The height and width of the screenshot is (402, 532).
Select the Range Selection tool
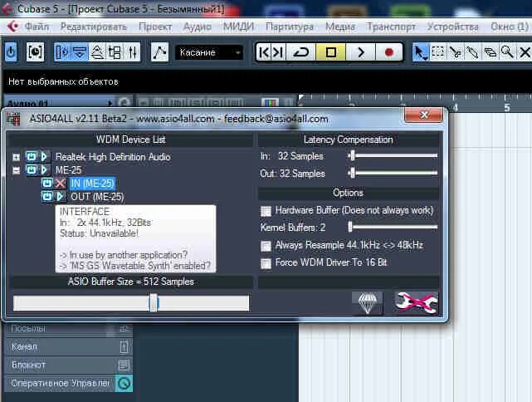pyautogui.click(x=437, y=52)
